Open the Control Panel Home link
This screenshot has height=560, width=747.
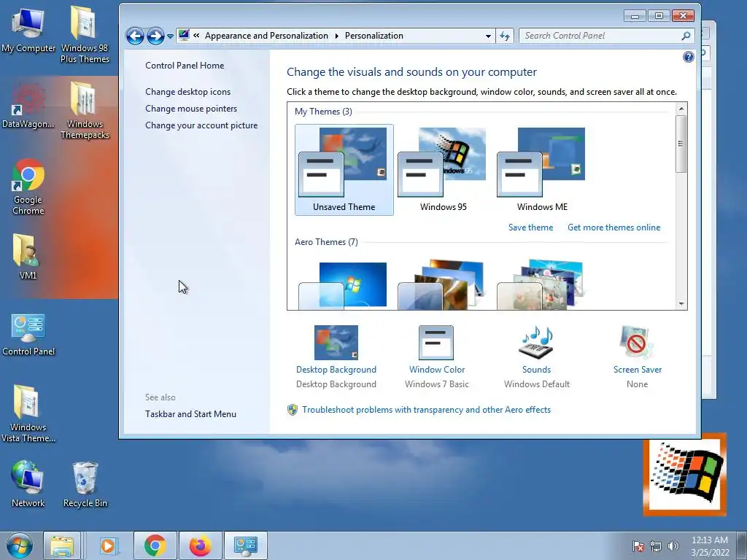pos(185,66)
